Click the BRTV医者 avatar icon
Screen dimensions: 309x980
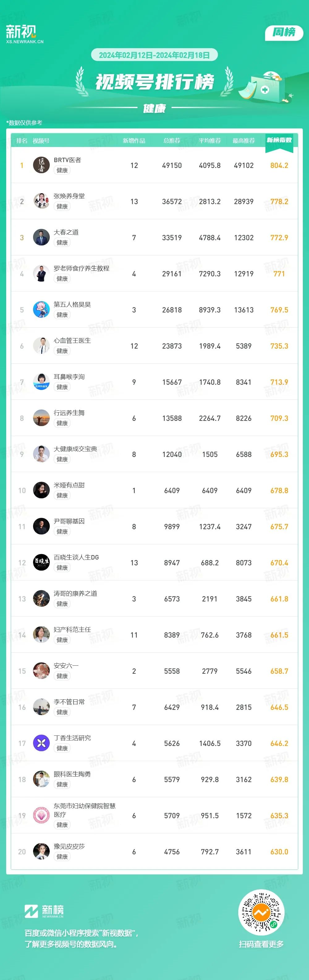pyautogui.click(x=41, y=165)
